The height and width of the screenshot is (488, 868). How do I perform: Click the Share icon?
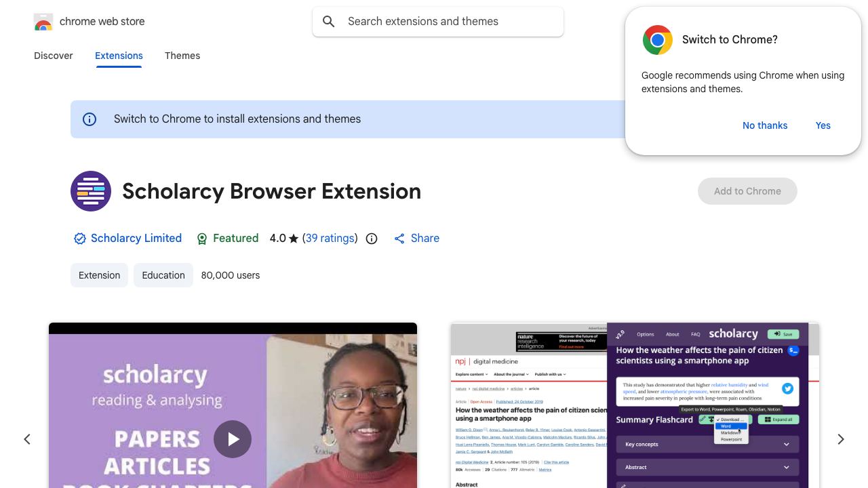point(399,239)
